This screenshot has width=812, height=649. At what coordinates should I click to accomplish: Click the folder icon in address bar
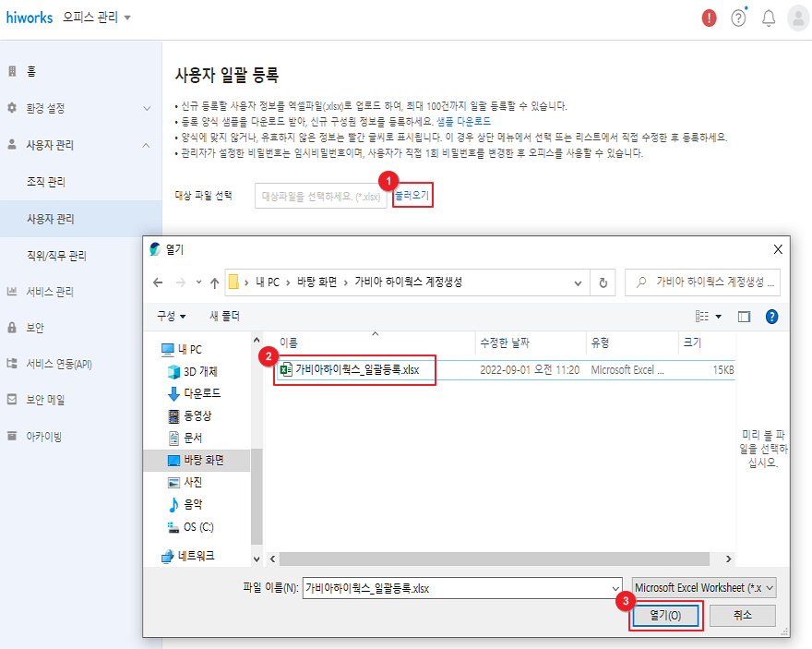tap(233, 282)
